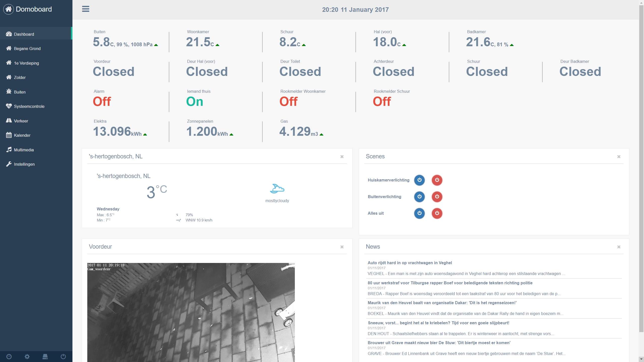Deactivate Alles uit scene with the red button
644x362 pixels.
(x=437, y=213)
